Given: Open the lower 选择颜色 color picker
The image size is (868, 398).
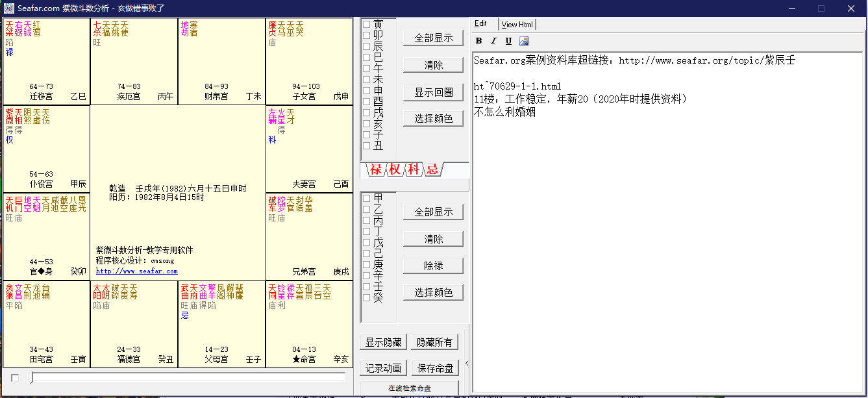Looking at the screenshot, I should [x=434, y=293].
